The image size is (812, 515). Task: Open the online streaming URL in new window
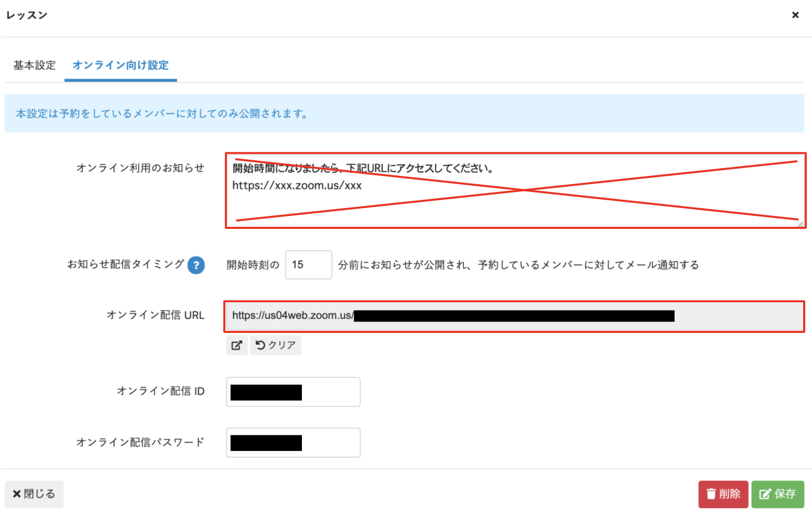237,345
